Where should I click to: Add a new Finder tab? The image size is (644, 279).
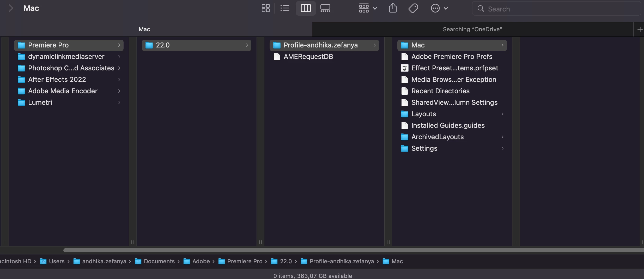tap(639, 30)
